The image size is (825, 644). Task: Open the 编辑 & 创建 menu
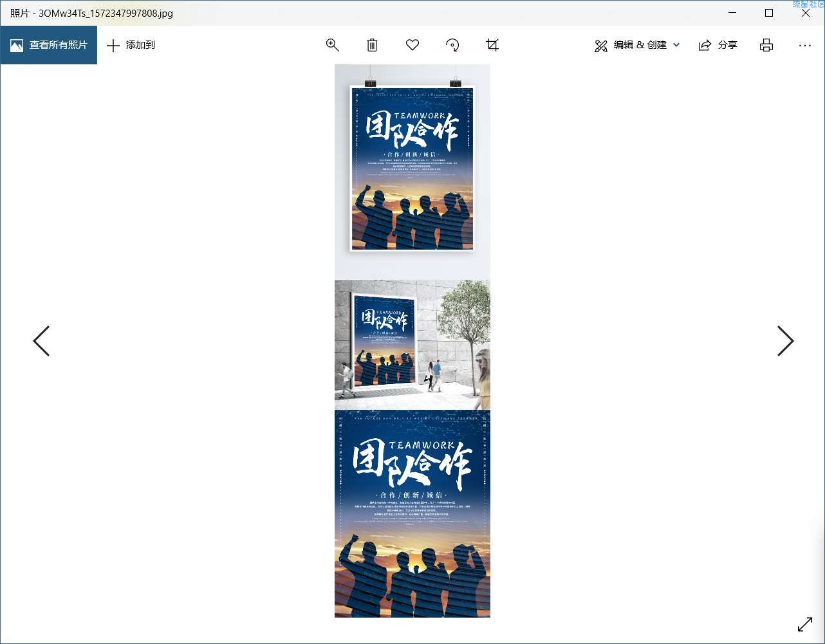click(x=631, y=45)
